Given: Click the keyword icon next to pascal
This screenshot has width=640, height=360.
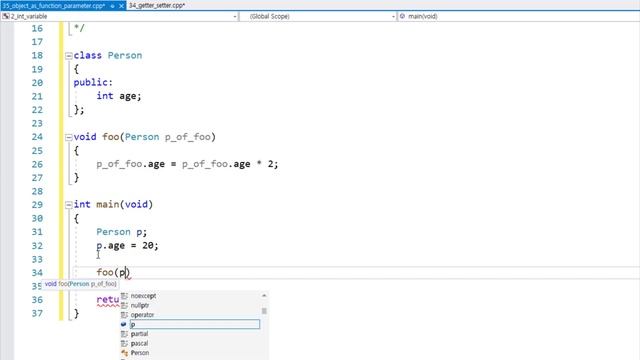Looking at the screenshot, I should (124, 343).
